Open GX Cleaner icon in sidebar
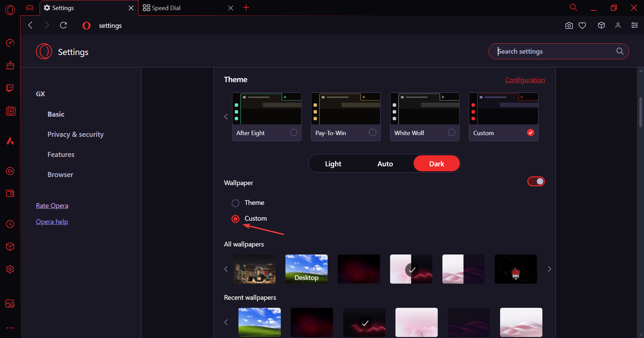This screenshot has width=644, height=338. tap(10, 65)
